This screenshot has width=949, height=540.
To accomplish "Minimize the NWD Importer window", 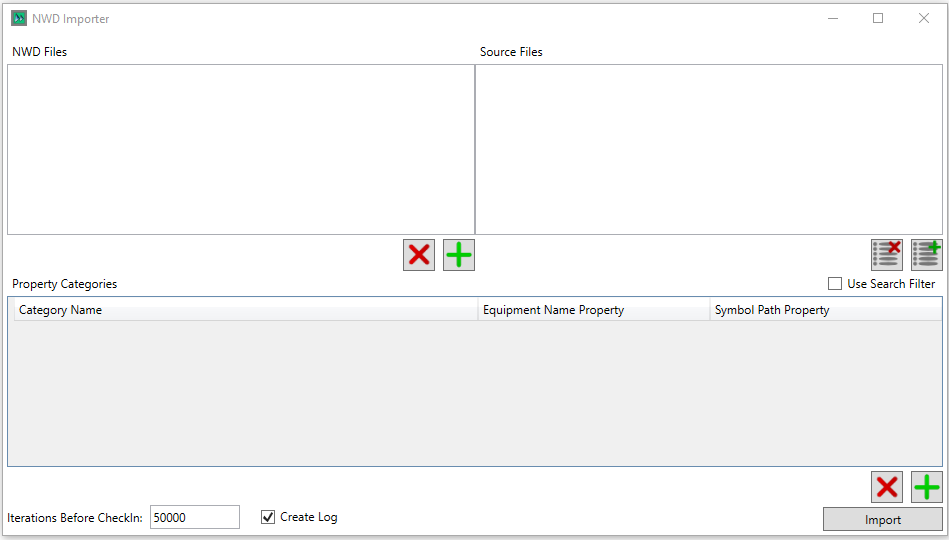I will 832,18.
